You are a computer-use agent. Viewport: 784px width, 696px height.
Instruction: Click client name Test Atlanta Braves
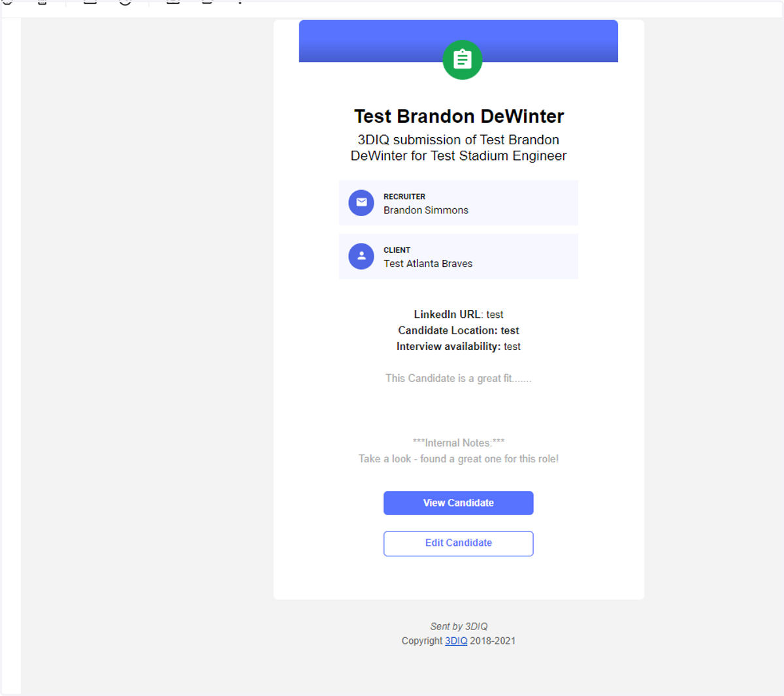[428, 264]
